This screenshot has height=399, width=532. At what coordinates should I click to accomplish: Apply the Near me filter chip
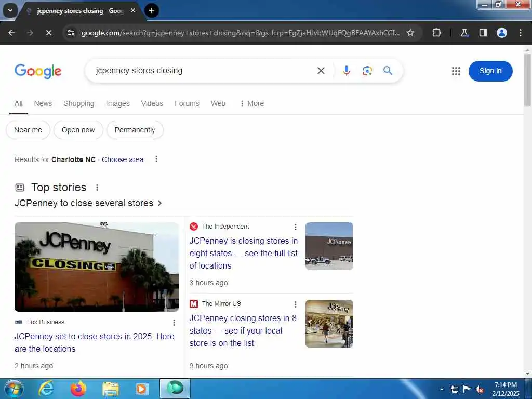[x=28, y=130]
